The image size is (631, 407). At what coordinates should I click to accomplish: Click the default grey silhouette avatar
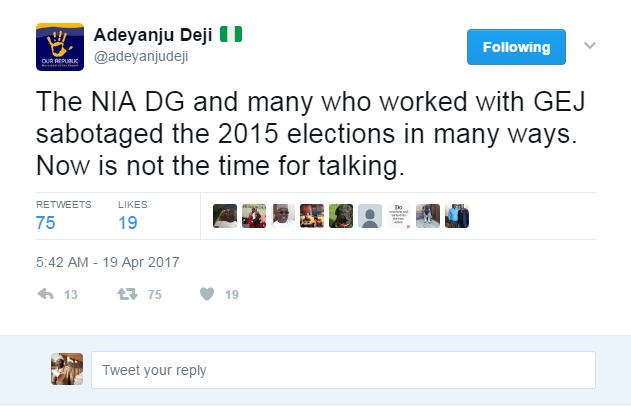[369, 216]
